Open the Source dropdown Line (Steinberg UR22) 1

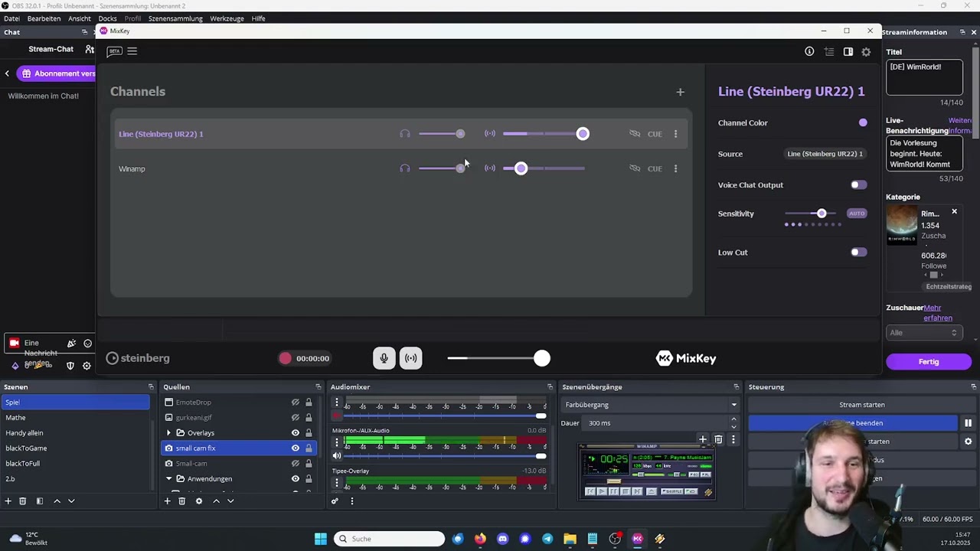pos(825,154)
